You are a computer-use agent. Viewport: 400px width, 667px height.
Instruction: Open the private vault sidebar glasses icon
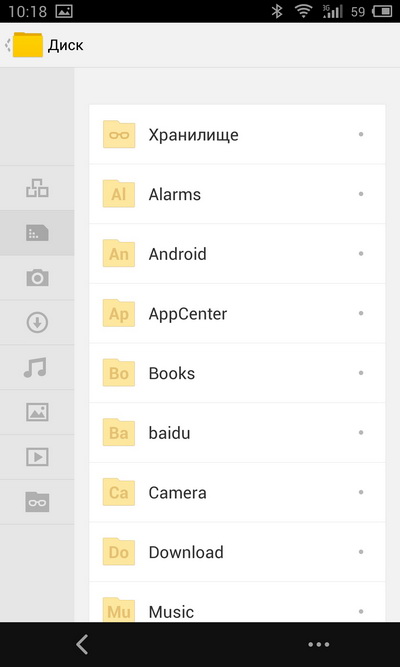[x=37, y=502]
